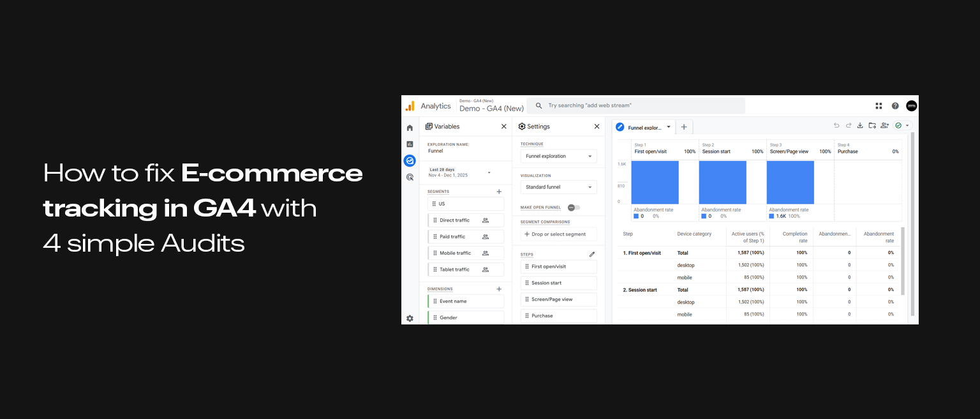Open the Technique dropdown showing Funnel exploration
Image resolution: width=980 pixels, height=419 pixels.
click(x=558, y=156)
